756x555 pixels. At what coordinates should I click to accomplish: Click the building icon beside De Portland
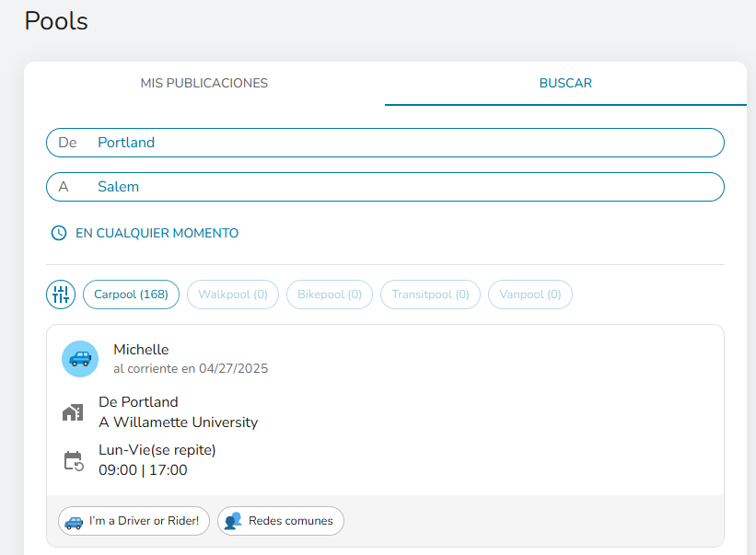tap(74, 411)
